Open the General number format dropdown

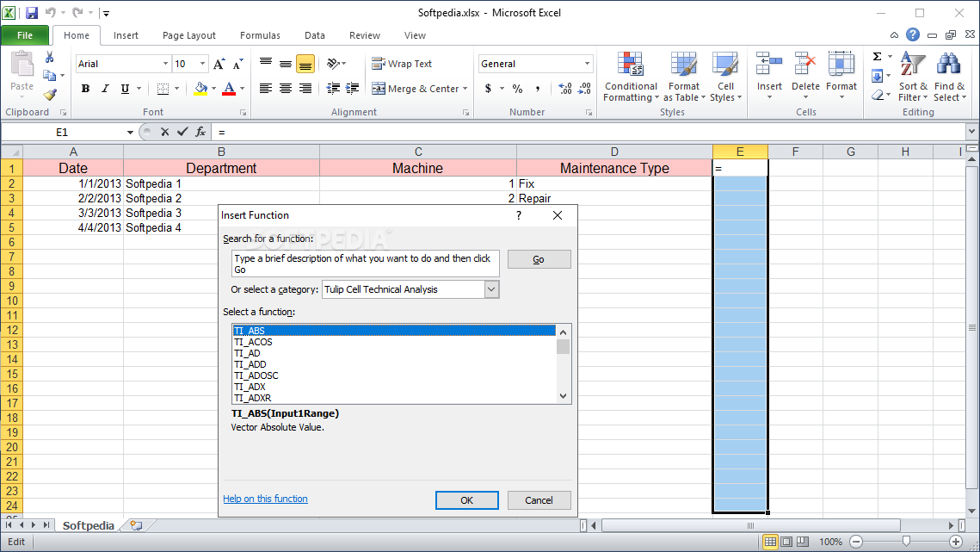click(587, 64)
